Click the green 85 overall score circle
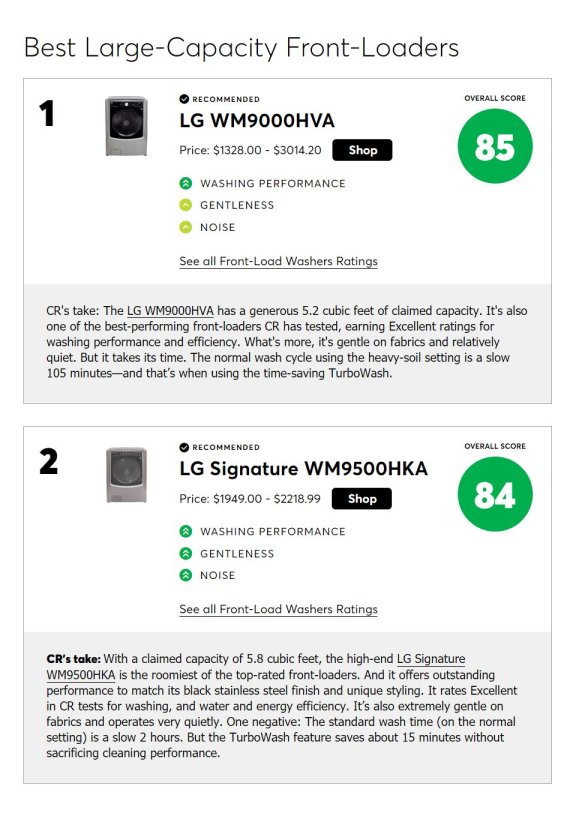 (x=495, y=146)
